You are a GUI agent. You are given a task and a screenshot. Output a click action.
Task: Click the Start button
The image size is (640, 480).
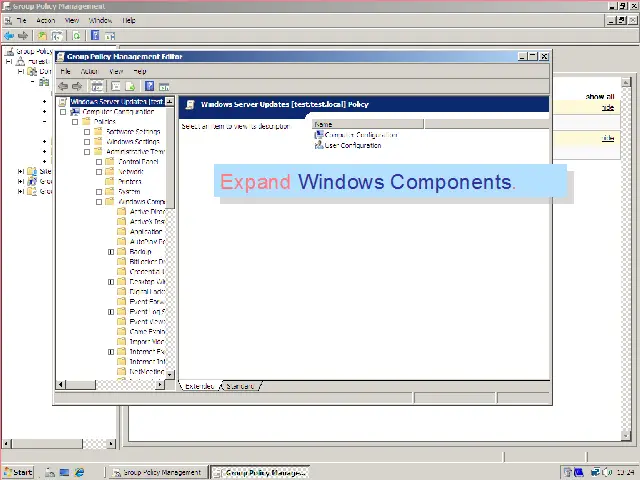coord(18,472)
